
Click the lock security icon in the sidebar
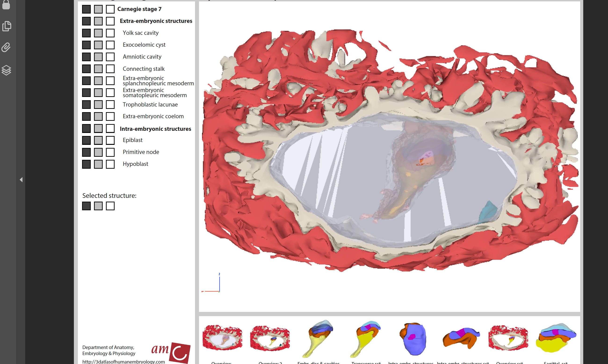pos(6,4)
